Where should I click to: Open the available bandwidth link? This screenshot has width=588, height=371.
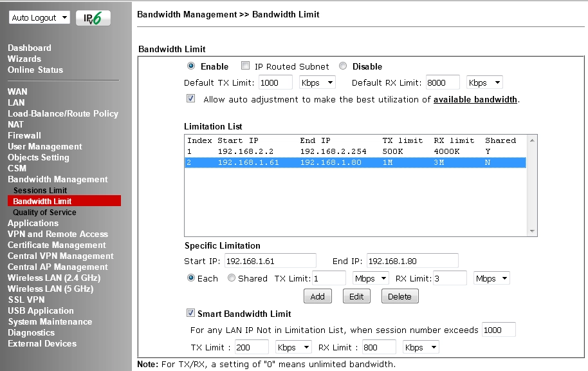475,99
